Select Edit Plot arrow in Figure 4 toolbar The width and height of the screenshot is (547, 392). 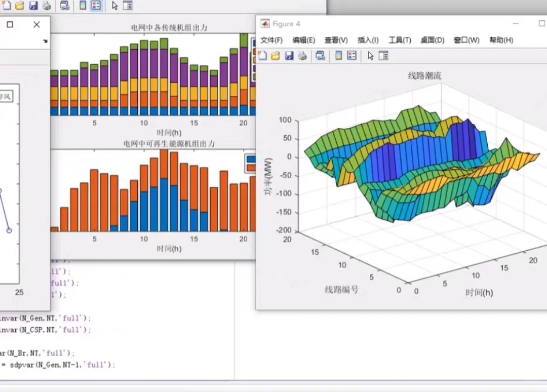[370, 56]
